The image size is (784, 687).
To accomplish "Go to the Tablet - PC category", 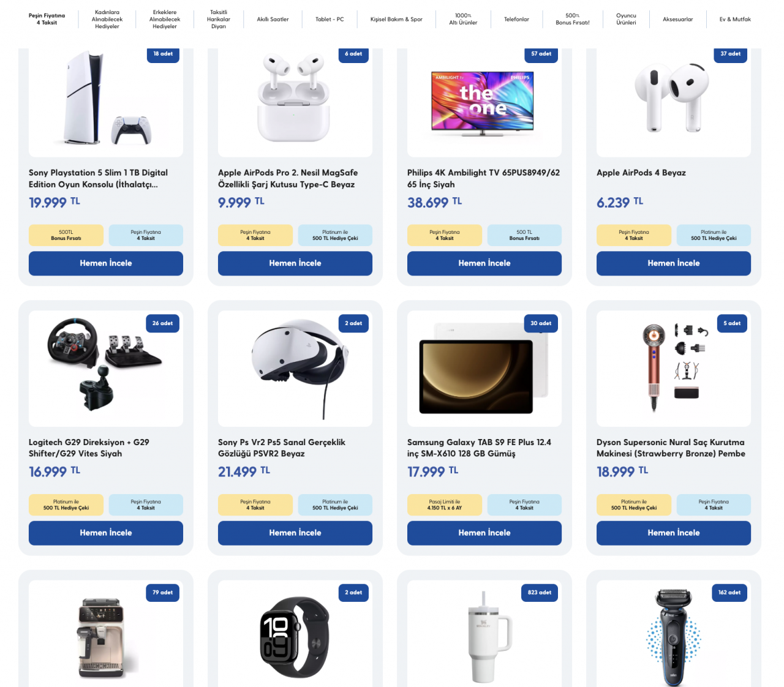I will (x=330, y=20).
